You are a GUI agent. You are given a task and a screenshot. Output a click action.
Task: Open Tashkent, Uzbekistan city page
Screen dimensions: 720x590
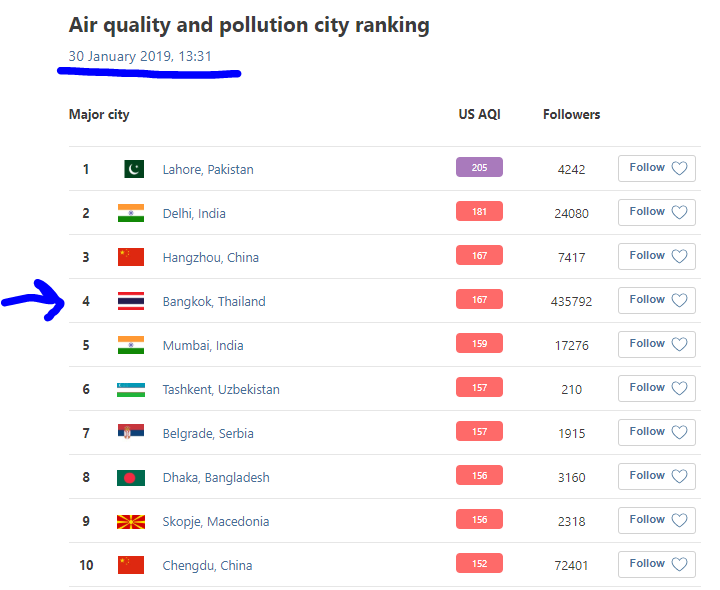pyautogui.click(x=221, y=389)
